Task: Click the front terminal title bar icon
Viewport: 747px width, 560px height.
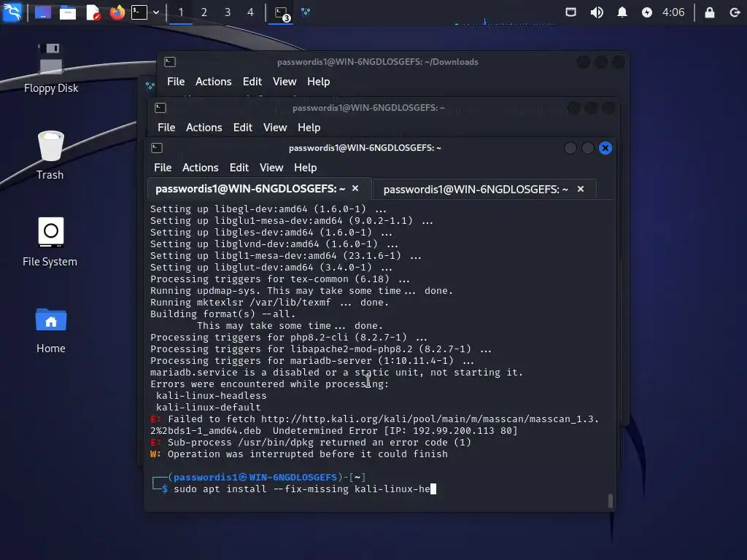Action: [157, 148]
